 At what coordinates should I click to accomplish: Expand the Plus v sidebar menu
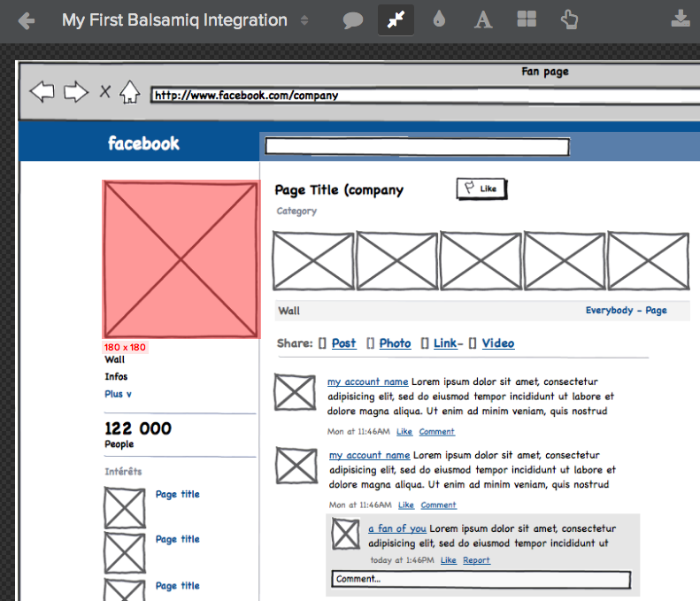point(118,394)
